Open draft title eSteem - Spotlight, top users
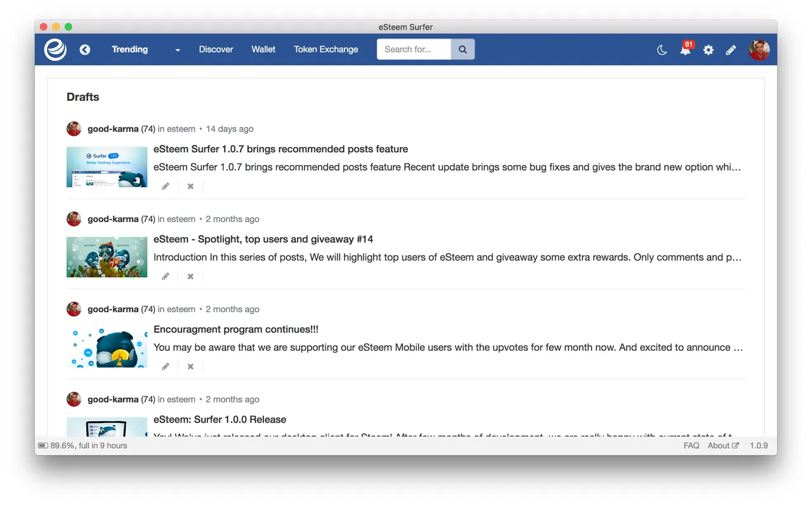This screenshot has width=812, height=505. point(263,239)
